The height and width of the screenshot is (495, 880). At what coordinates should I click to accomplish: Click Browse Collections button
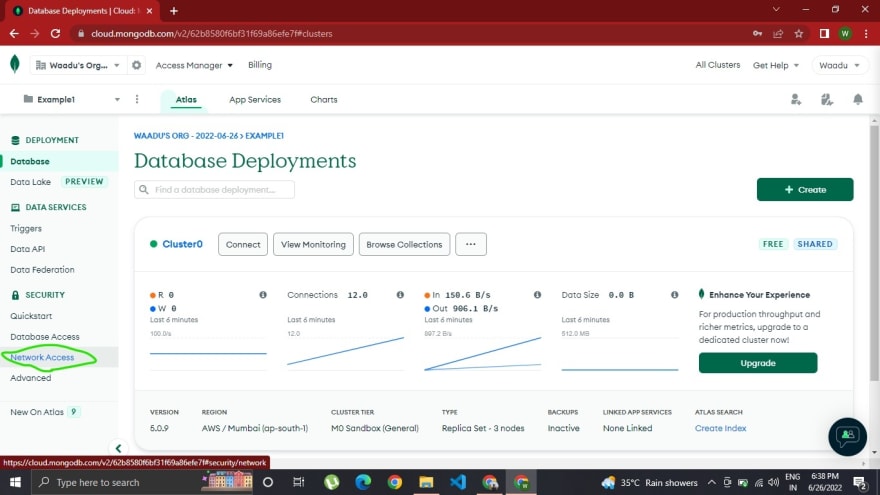tap(404, 244)
